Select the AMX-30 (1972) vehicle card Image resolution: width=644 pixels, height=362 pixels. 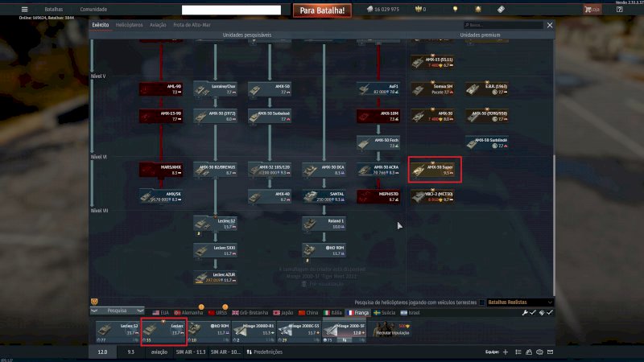(x=215, y=116)
